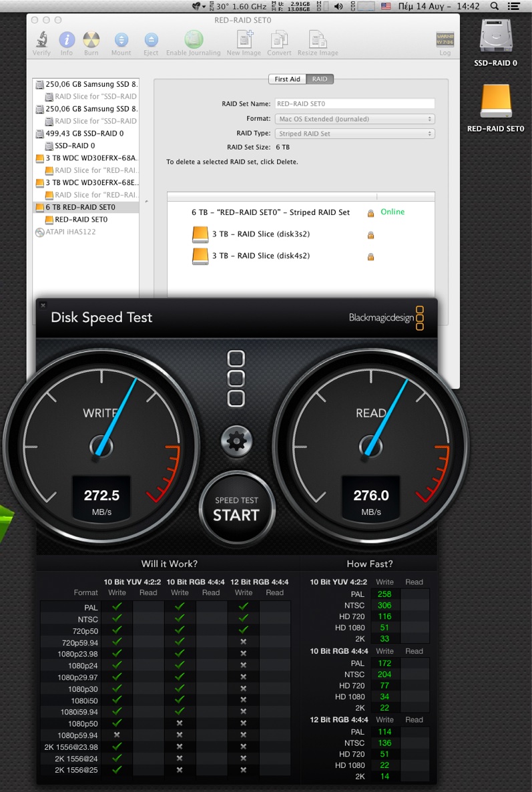Viewport: 532px width, 792px height.
Task: Select the 6 TB RED-RAID SET0 sidebar entry
Action: 86,207
